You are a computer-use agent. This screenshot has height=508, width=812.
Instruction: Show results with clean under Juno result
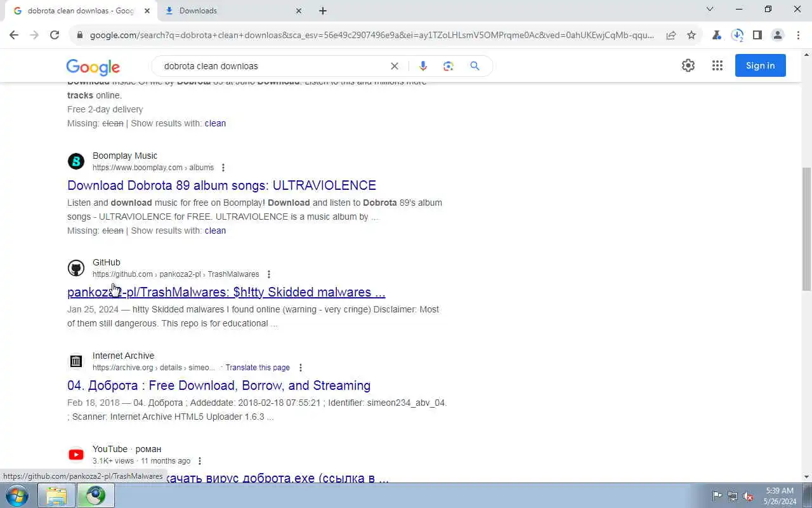[215, 123]
